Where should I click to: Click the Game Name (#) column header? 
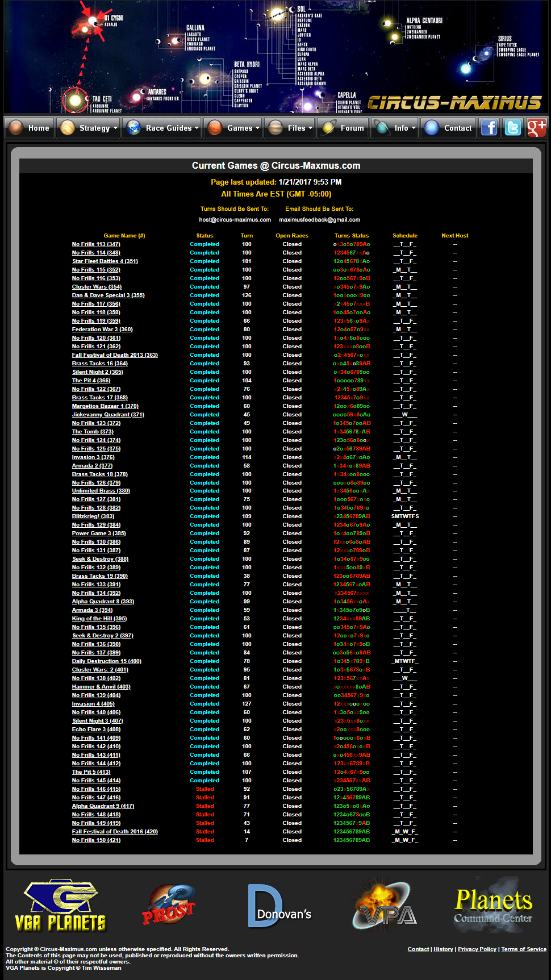pyautogui.click(x=124, y=236)
